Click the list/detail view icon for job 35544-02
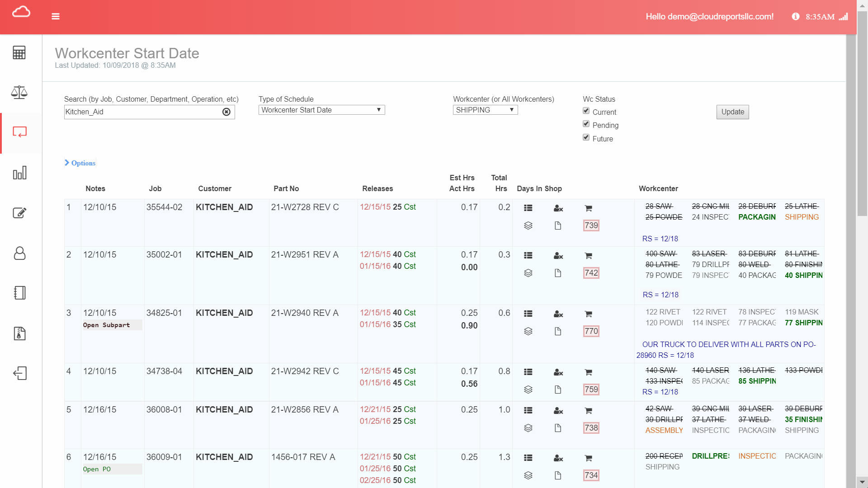This screenshot has width=868, height=488. [x=528, y=207]
